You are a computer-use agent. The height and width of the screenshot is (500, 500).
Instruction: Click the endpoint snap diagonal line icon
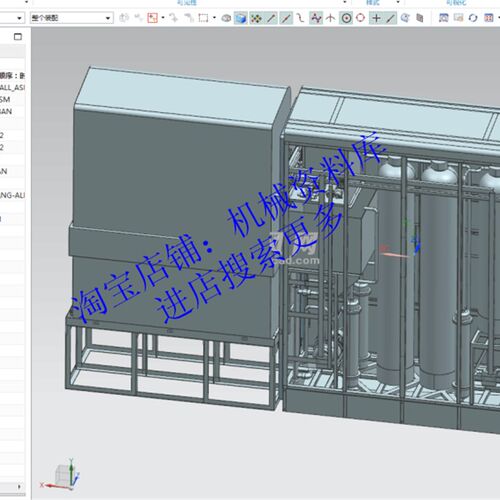pos(271,18)
